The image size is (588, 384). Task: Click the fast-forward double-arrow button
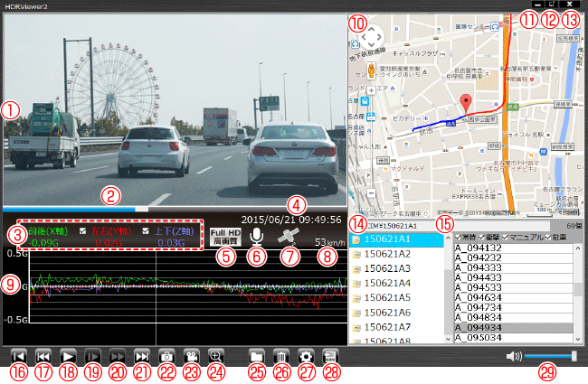[x=118, y=356]
